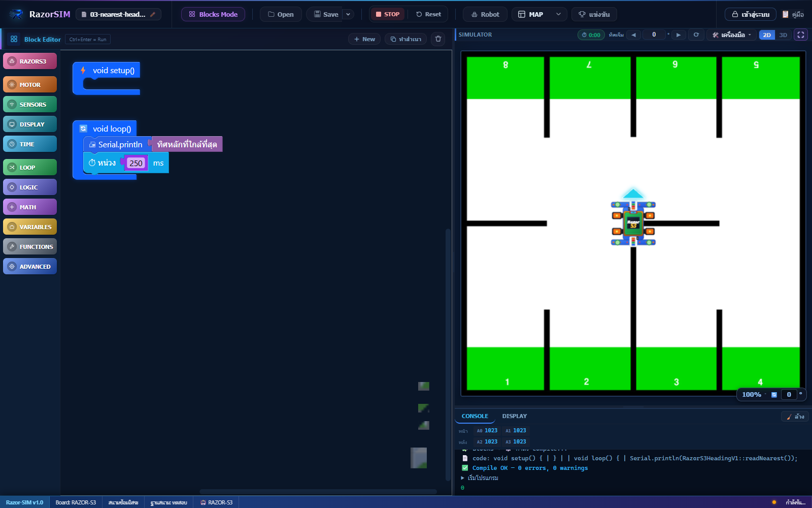
Task: Open the MAP selection dropdown
Action: [x=539, y=14]
